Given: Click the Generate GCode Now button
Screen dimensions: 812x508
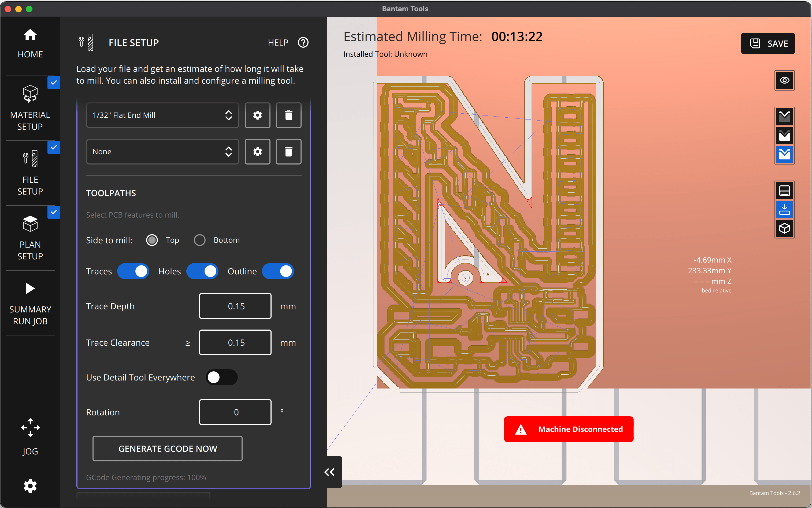Looking at the screenshot, I should [x=167, y=449].
